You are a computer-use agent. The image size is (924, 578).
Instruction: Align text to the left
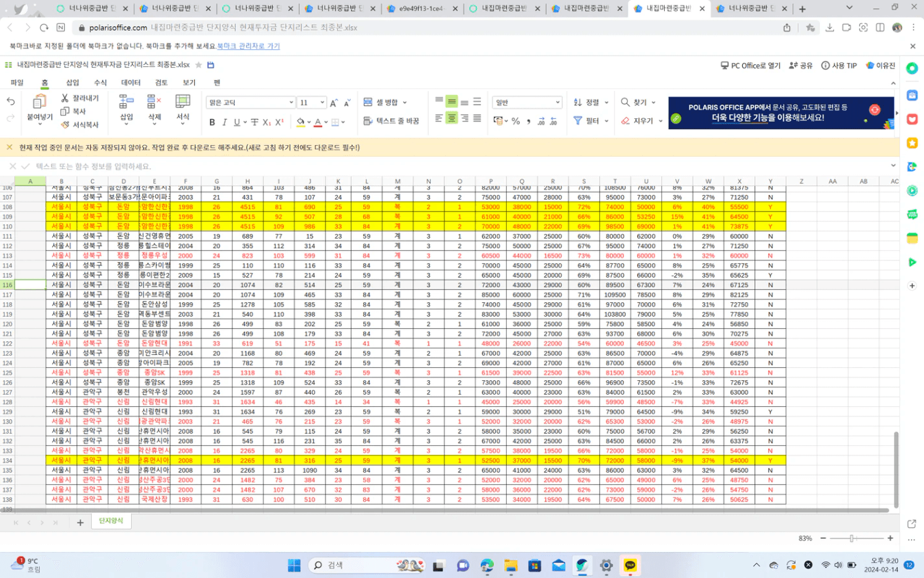pos(439,118)
